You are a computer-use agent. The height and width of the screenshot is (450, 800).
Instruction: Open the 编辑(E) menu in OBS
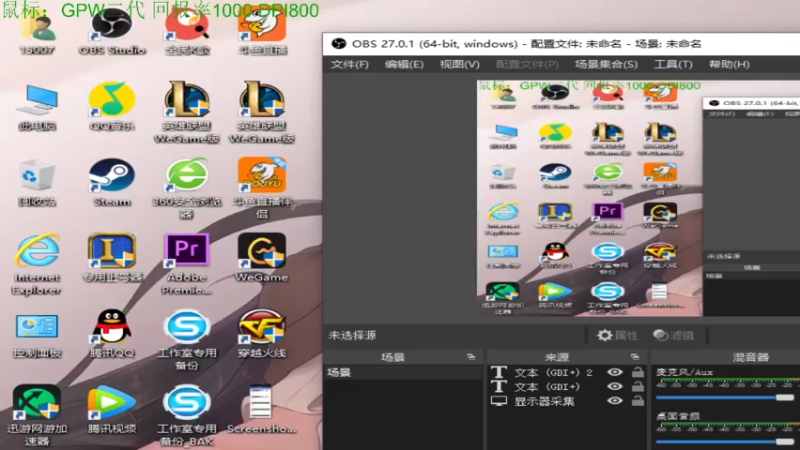404,64
